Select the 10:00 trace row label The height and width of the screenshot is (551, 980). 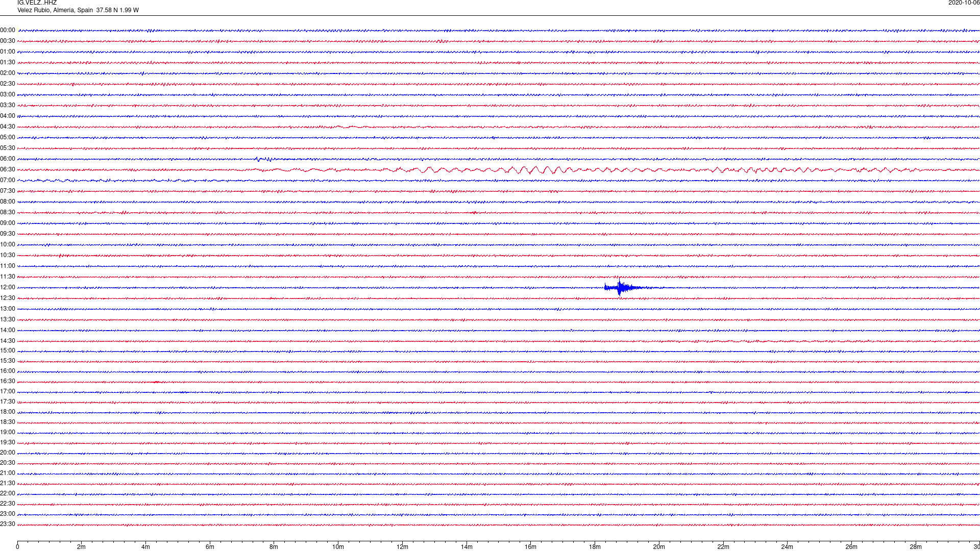[8, 245]
